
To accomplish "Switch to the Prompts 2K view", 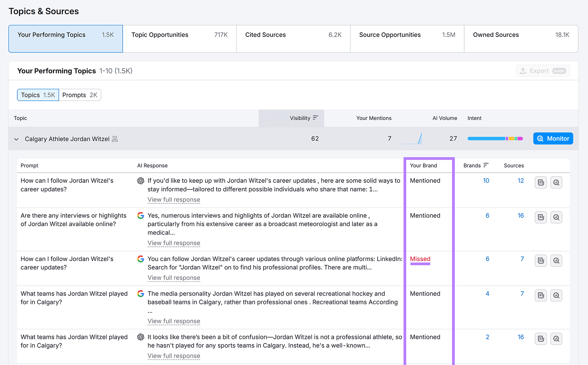I will 80,95.
